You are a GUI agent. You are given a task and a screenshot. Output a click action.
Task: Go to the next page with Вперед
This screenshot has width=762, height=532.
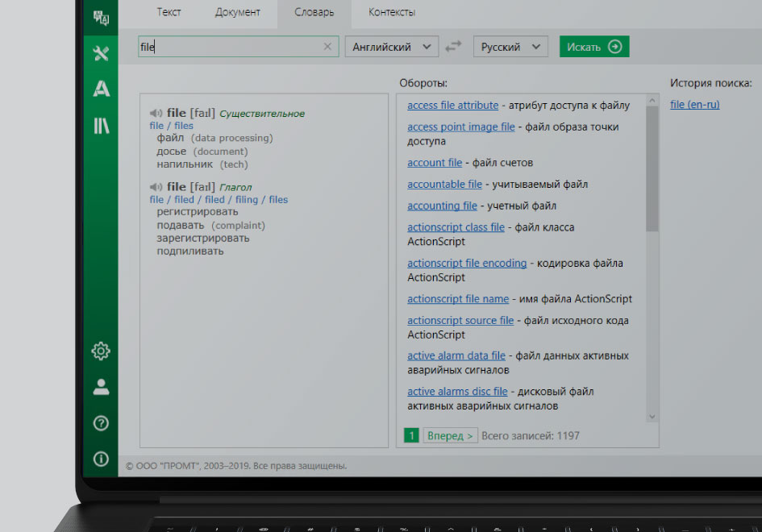pos(450,436)
